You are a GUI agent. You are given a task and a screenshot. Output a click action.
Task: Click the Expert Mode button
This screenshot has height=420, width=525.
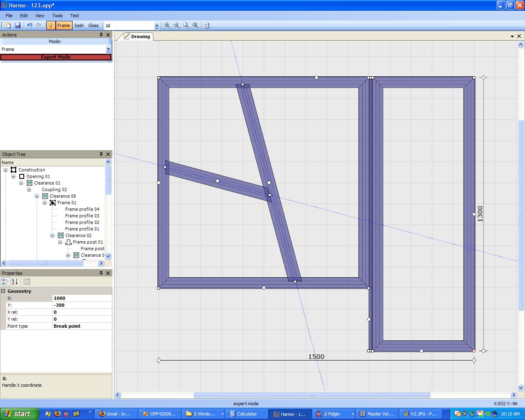coord(56,57)
